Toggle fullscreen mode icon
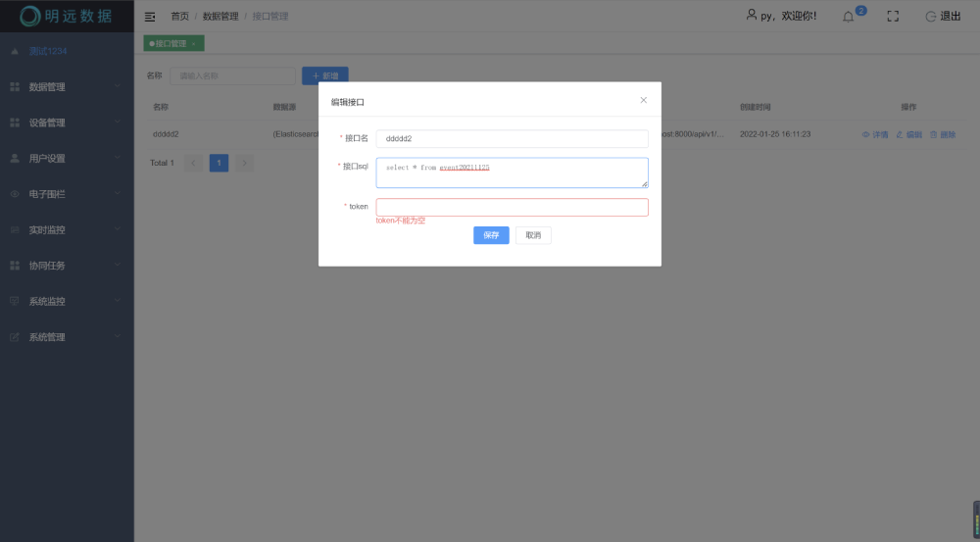980x542 pixels. (893, 17)
